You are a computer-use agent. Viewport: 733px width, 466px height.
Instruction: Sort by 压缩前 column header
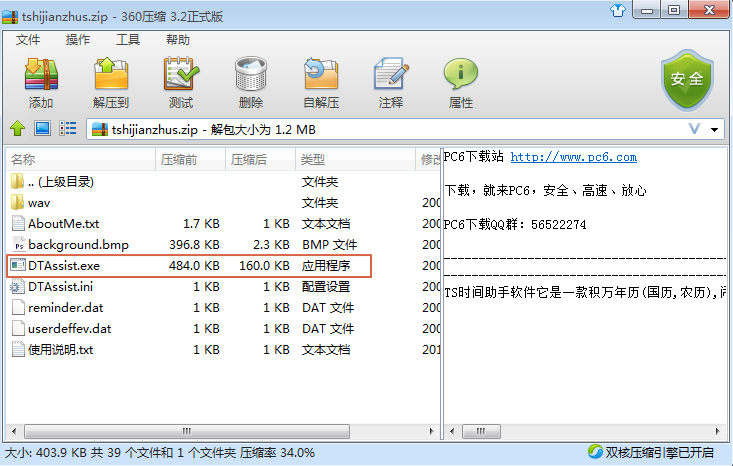tap(191, 159)
